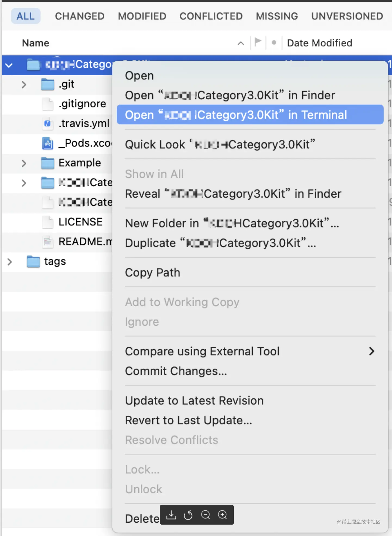Viewport: 392px width, 536px height.
Task: Click the zoom out magnifier icon
Action: point(206,515)
